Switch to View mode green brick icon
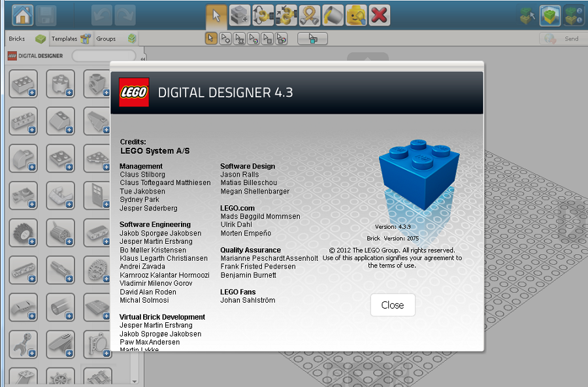 549,16
